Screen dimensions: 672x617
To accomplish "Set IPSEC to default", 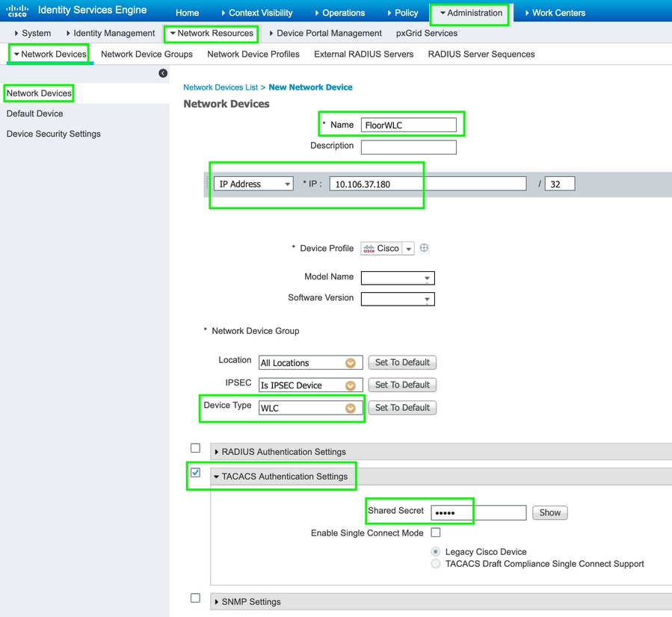I will pyautogui.click(x=402, y=385).
